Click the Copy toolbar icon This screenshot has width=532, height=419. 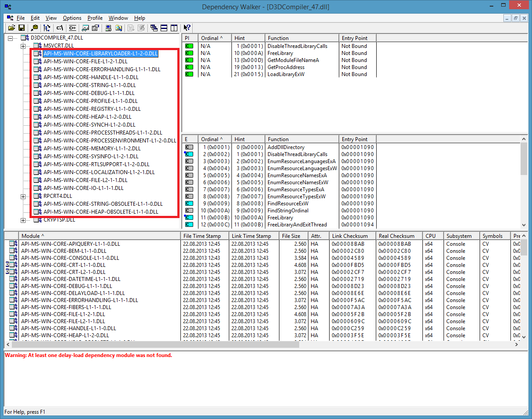tap(34, 28)
